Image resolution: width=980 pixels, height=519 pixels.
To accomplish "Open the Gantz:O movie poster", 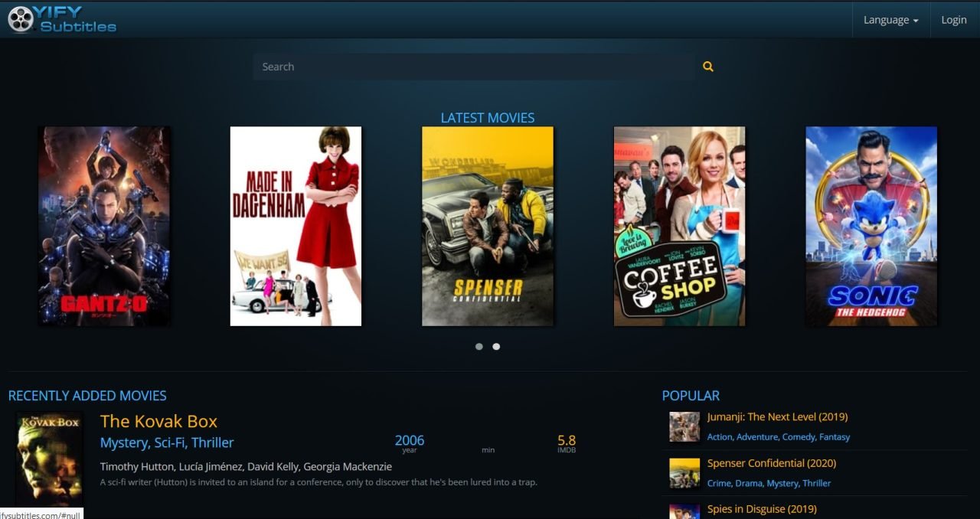I will (x=104, y=227).
